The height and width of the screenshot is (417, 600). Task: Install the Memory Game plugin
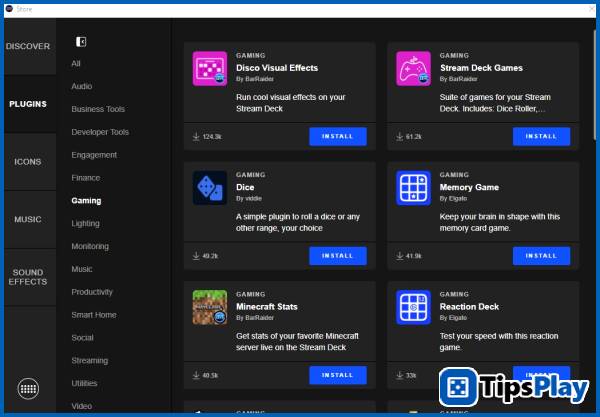point(541,256)
